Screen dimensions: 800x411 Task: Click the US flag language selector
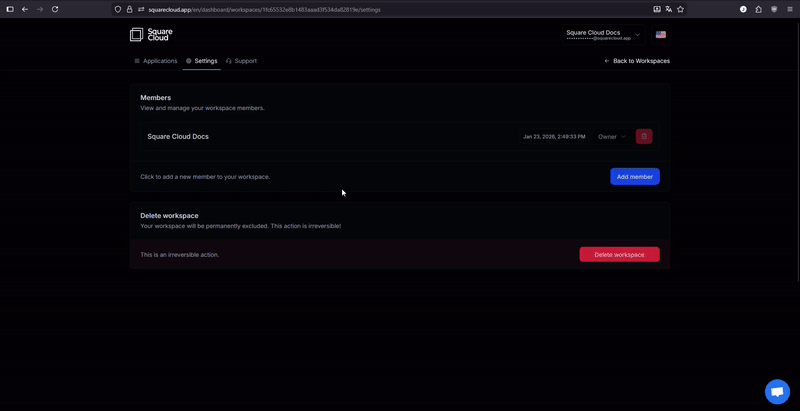[x=661, y=35]
